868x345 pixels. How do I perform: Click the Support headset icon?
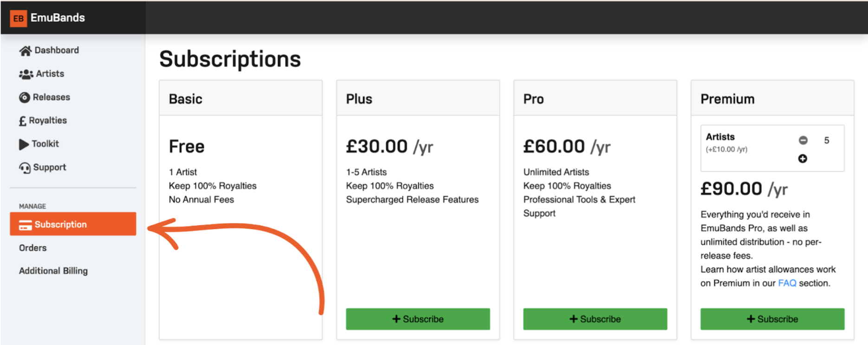(x=25, y=168)
